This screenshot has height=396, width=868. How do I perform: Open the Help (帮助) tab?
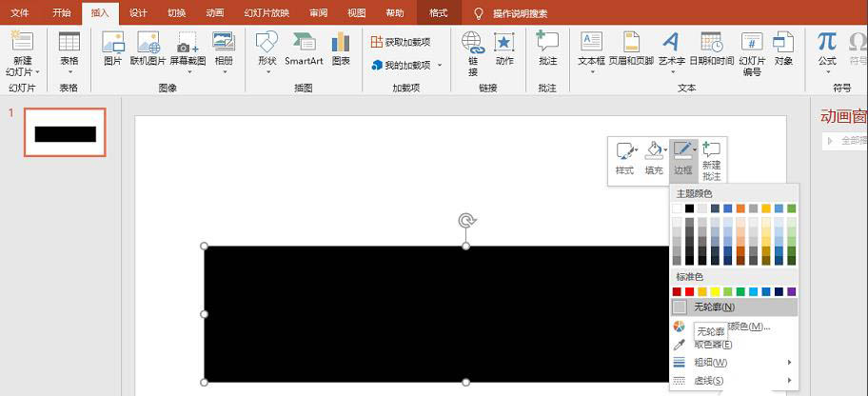pos(395,12)
